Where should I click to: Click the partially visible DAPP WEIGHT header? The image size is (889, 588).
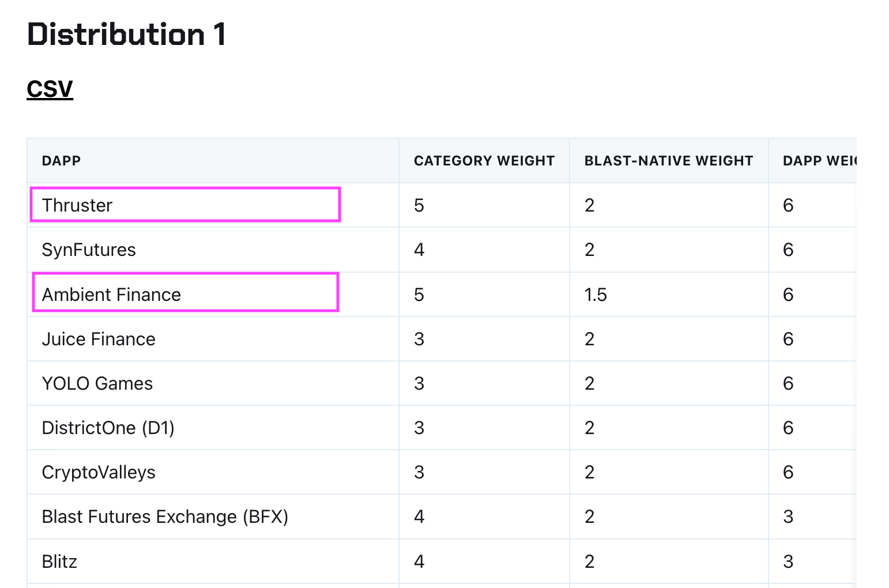coord(819,161)
